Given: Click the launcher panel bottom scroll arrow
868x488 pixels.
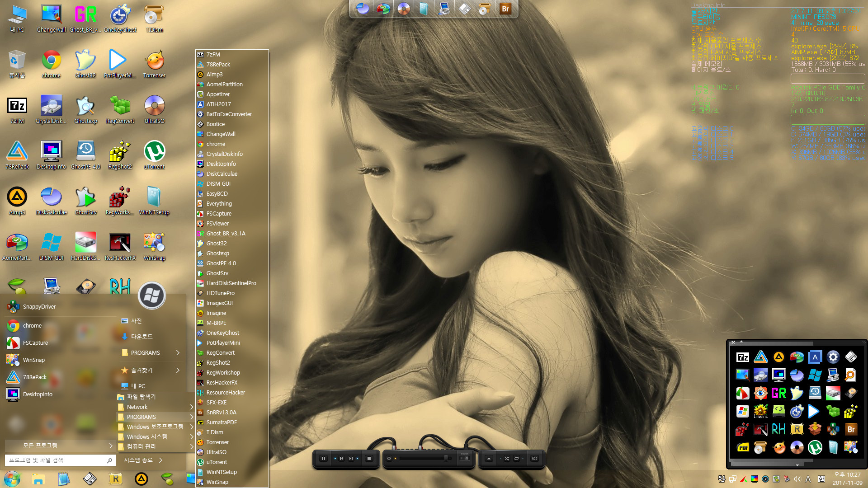Looking at the screenshot, I should [x=797, y=465].
